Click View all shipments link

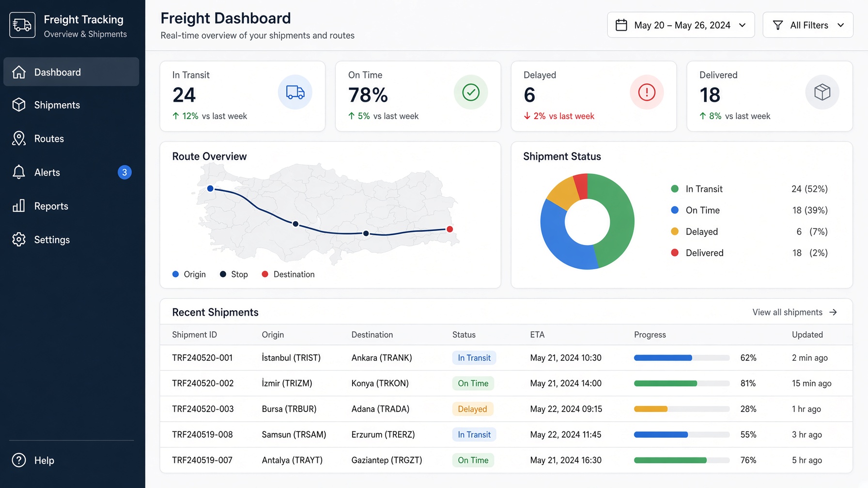coord(795,312)
